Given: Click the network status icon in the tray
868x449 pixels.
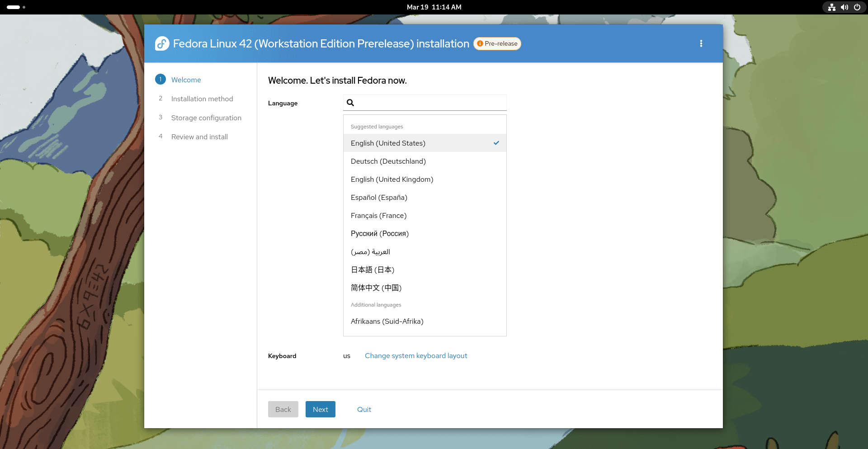Looking at the screenshot, I should (831, 7).
